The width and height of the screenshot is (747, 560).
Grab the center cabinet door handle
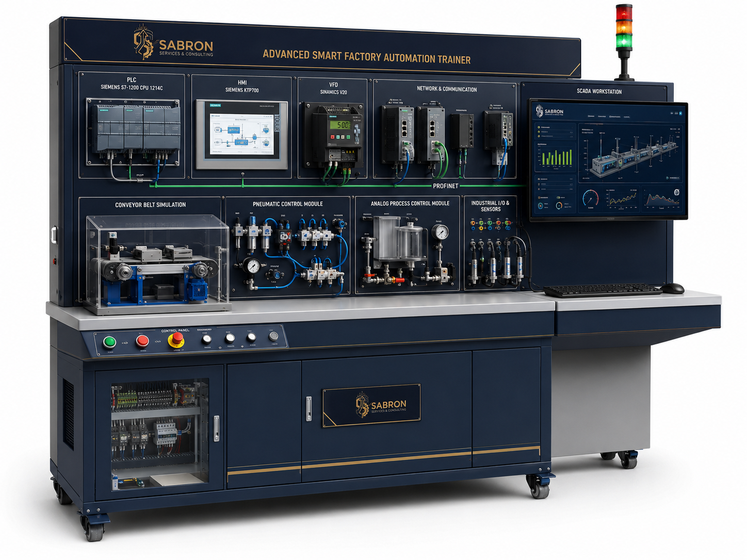click(308, 409)
